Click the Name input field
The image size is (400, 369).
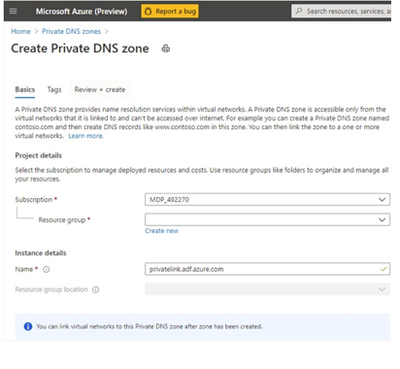[267, 269]
